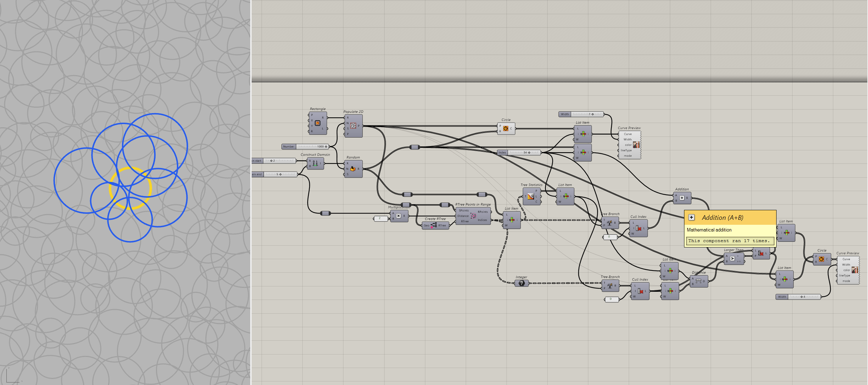This screenshot has height=385, width=868.
Task: Select the RTree Points in Range icon
Action: pos(473,216)
